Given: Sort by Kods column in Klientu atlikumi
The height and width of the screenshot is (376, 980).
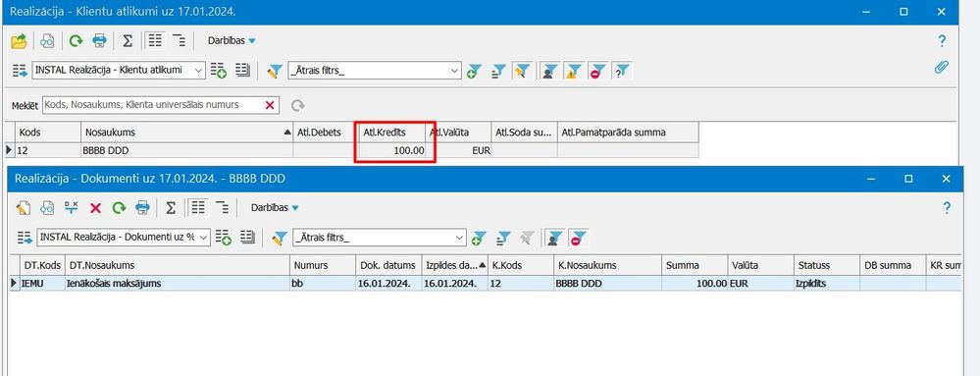Looking at the screenshot, I should pos(47,132).
